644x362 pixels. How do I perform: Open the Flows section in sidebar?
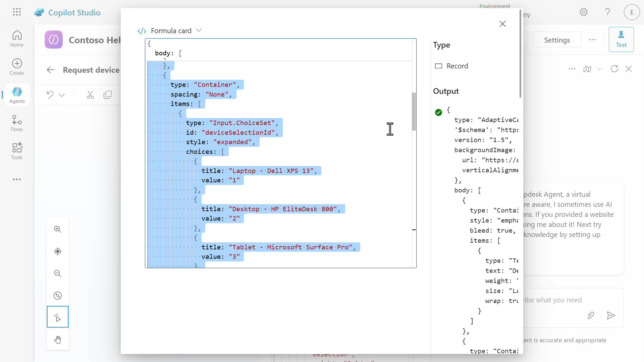(x=16, y=123)
